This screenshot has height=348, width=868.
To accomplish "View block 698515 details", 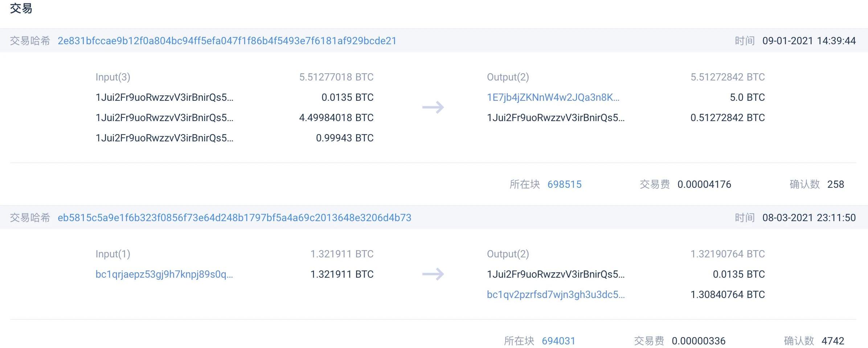I will tap(564, 184).
